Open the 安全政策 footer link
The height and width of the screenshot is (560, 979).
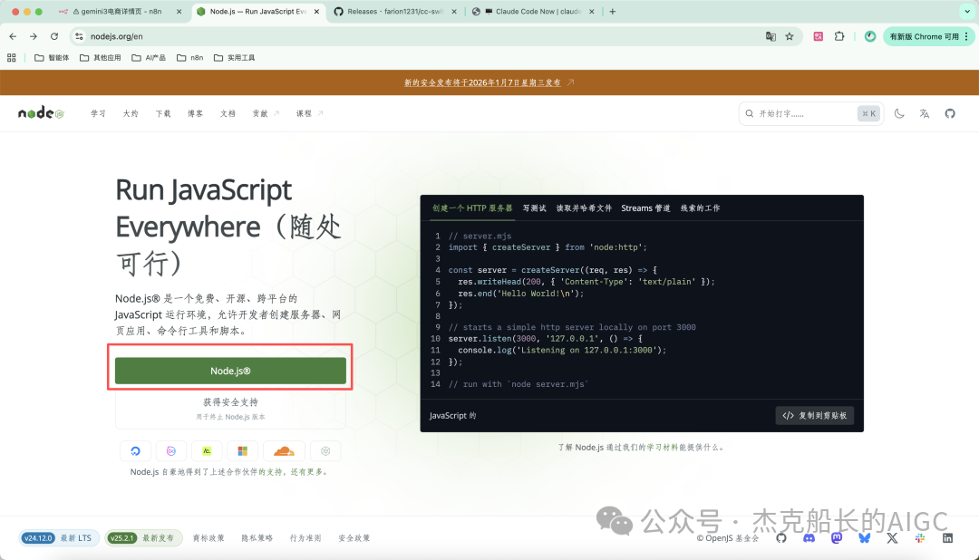(354, 538)
